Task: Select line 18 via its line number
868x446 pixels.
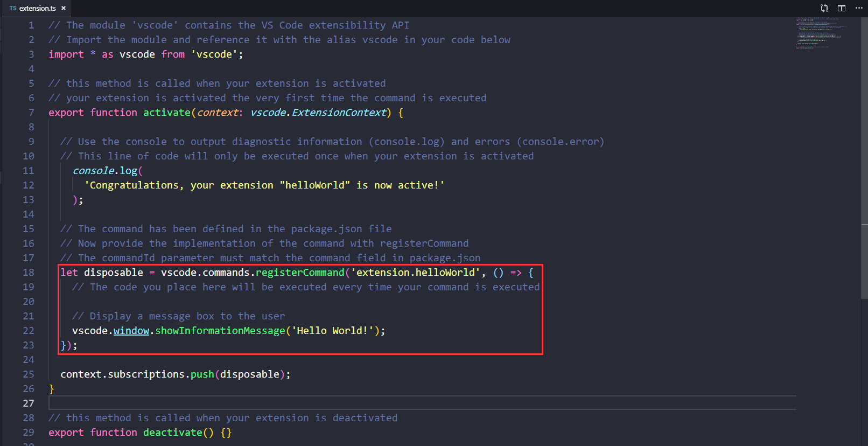Action: tap(29, 273)
